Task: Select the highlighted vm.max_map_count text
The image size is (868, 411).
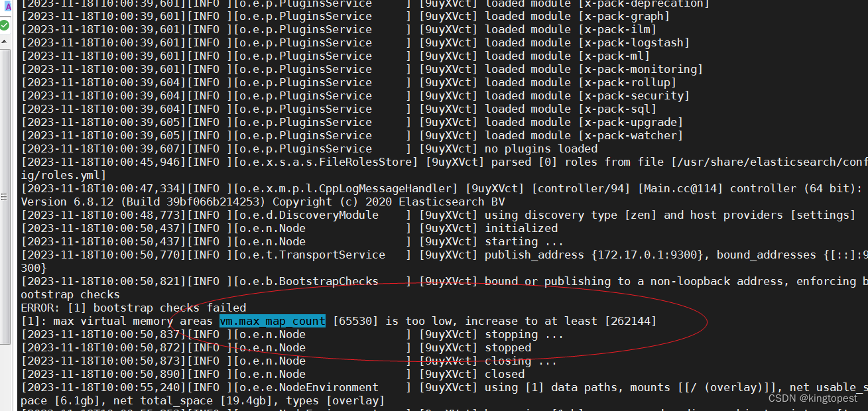Action: (272, 321)
